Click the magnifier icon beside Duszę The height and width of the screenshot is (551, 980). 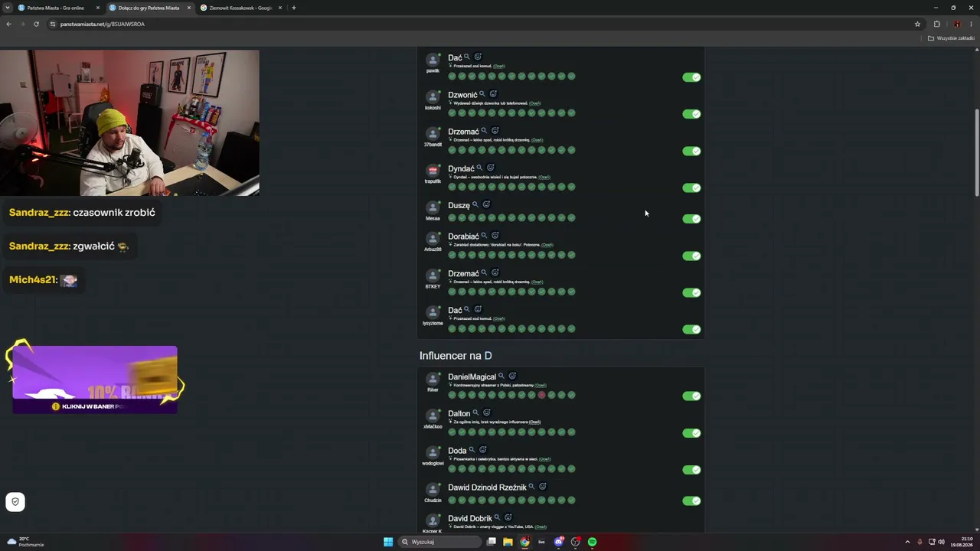(x=475, y=204)
